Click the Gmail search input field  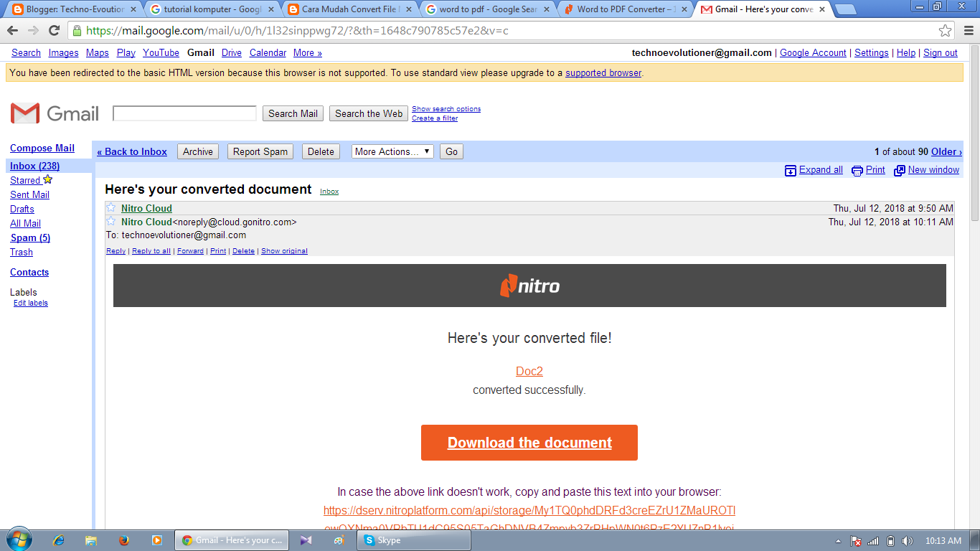[x=184, y=113]
